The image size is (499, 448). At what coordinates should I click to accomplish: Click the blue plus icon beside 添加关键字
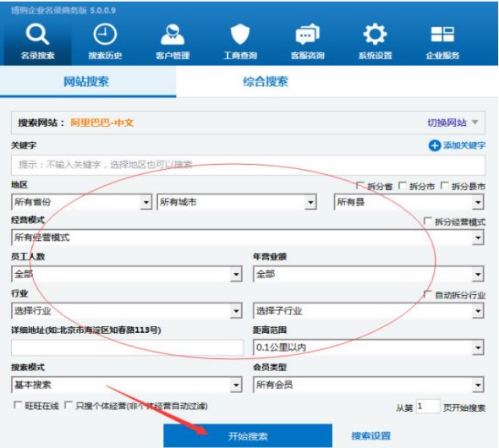click(435, 145)
